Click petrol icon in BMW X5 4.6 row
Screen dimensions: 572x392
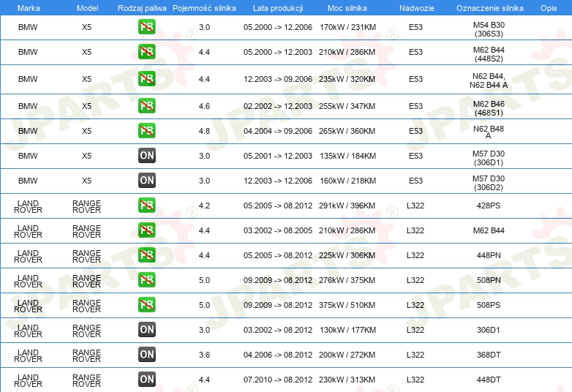coord(146,105)
